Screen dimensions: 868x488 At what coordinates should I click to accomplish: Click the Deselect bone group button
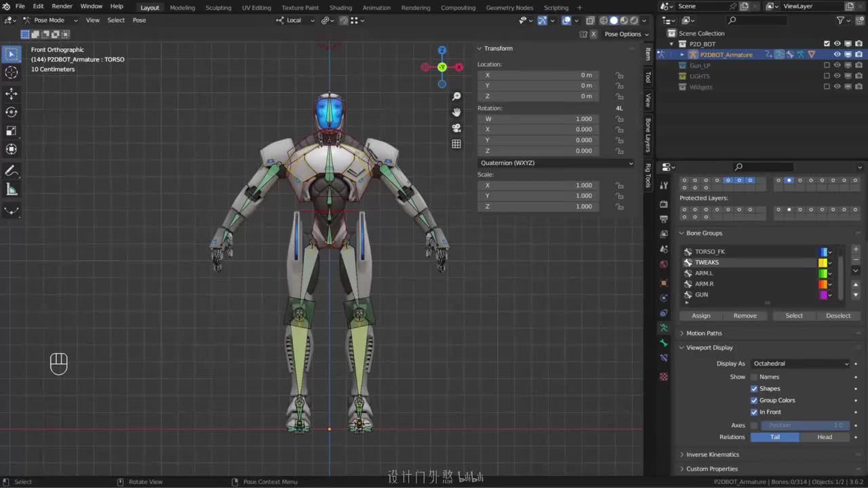tap(837, 316)
